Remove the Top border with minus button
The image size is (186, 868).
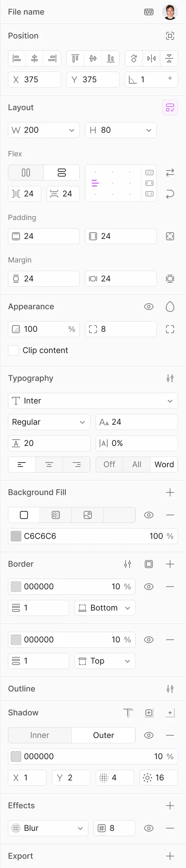(x=170, y=639)
